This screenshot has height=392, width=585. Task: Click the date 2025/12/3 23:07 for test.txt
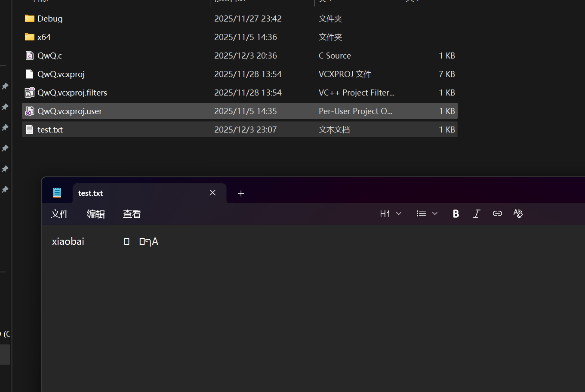point(246,130)
